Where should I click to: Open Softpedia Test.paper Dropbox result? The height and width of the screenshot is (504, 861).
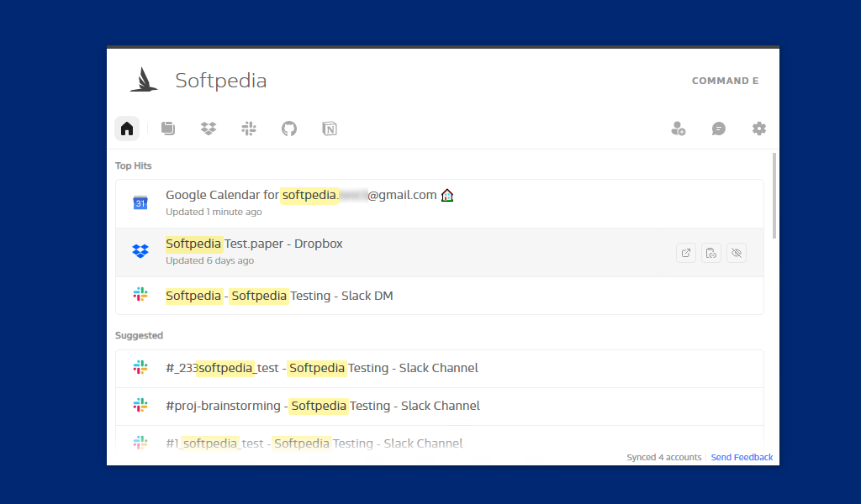click(x=439, y=252)
